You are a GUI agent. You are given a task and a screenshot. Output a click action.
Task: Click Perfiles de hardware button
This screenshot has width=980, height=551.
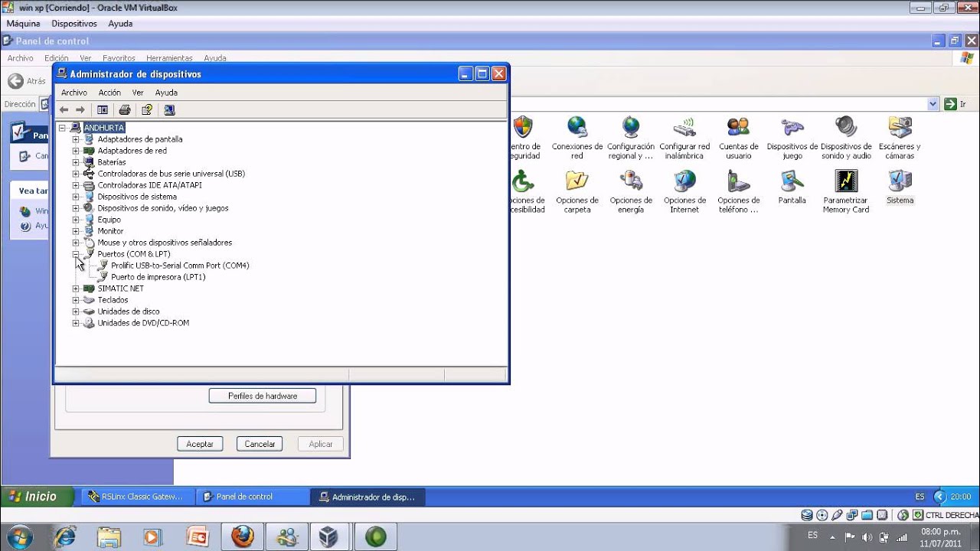(x=263, y=396)
